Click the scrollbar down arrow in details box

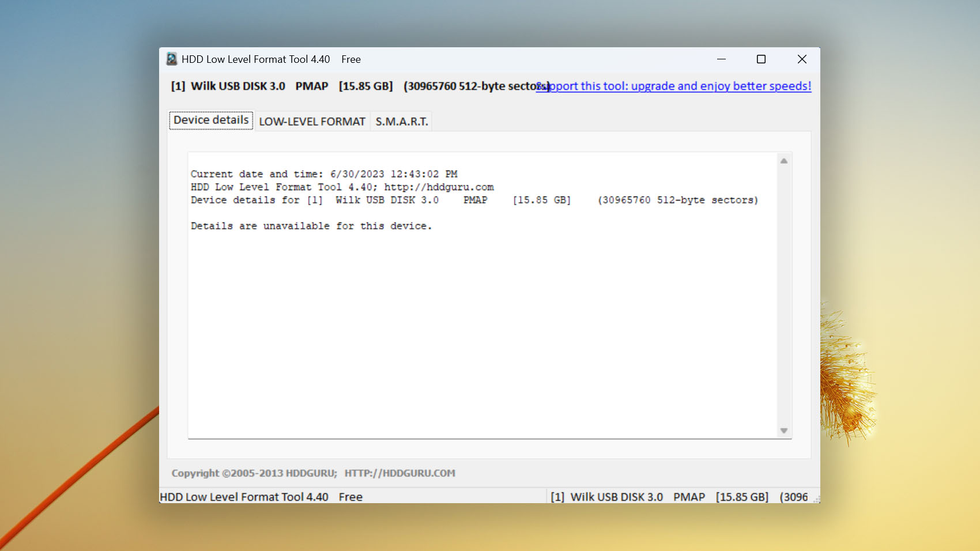[784, 431]
